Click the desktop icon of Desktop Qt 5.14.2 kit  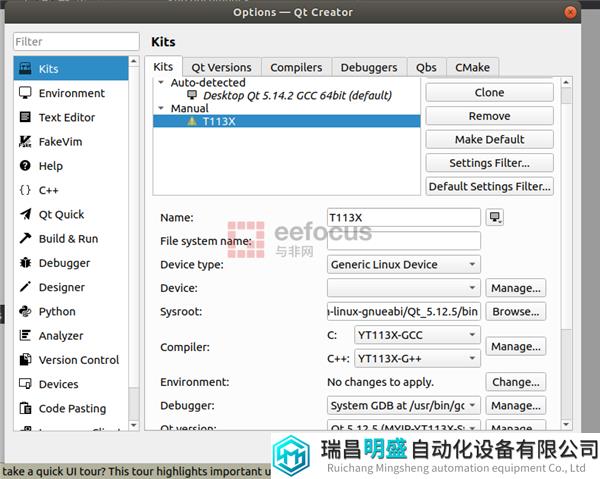(192, 95)
